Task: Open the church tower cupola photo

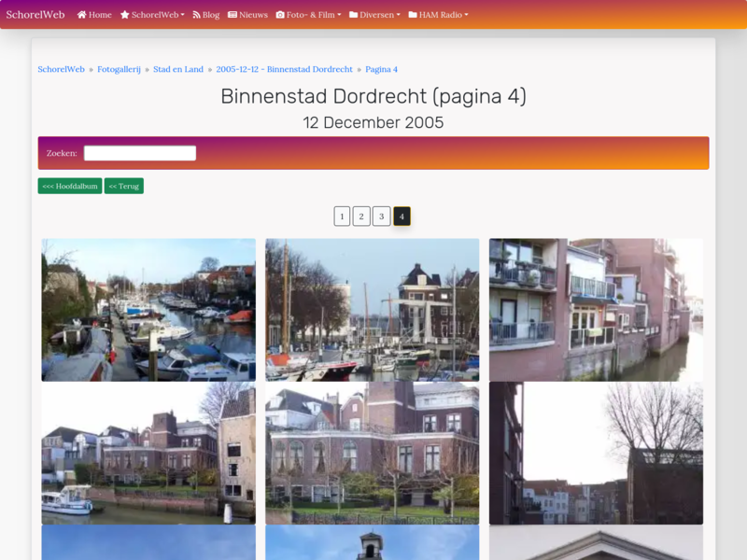Action: pyautogui.click(x=372, y=542)
